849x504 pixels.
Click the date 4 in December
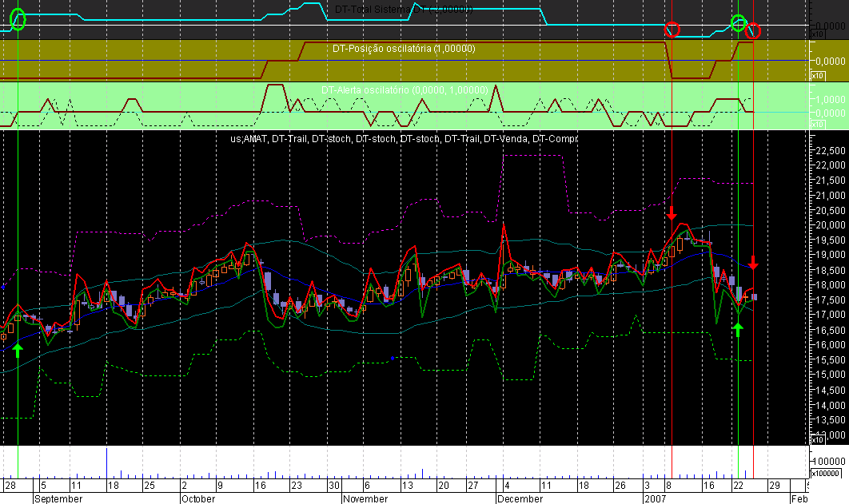point(506,486)
